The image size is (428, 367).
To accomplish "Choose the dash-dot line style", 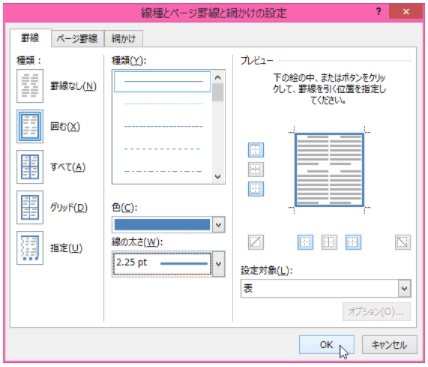I will point(162,171).
